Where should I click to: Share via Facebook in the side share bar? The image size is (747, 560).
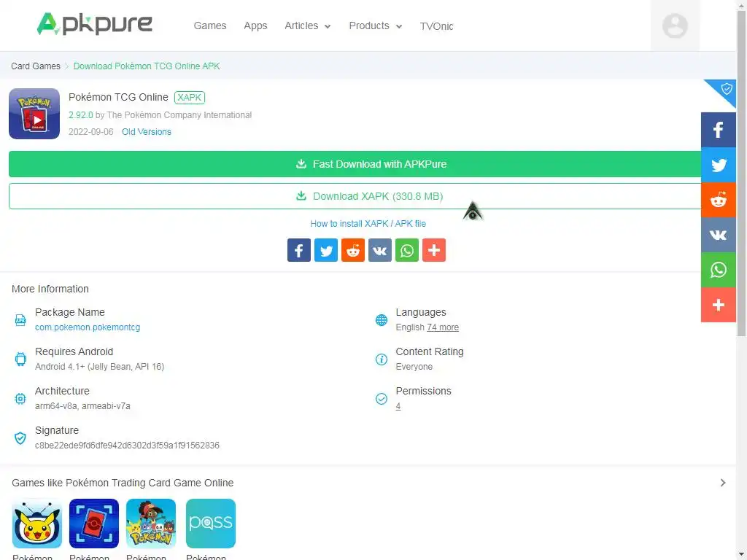click(x=719, y=130)
